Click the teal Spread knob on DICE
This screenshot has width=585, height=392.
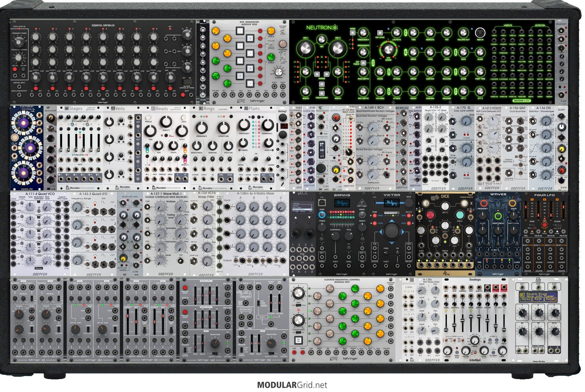pos(460,215)
